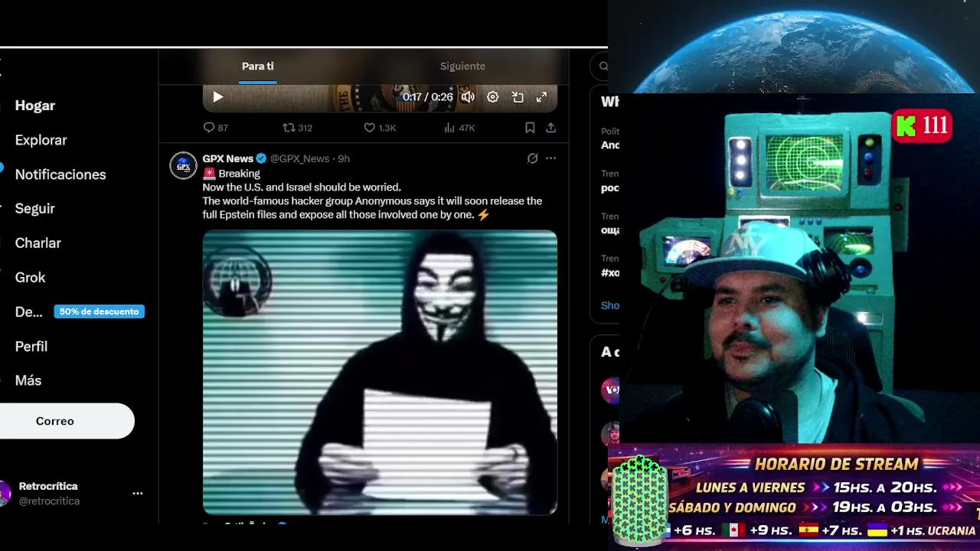This screenshot has width=980, height=551.
Task: Click the Kick viewer count badge showing 111
Action: [x=922, y=126]
